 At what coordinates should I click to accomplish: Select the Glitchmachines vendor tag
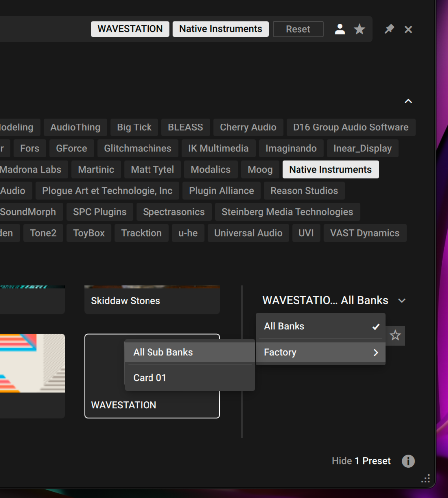[x=138, y=148]
